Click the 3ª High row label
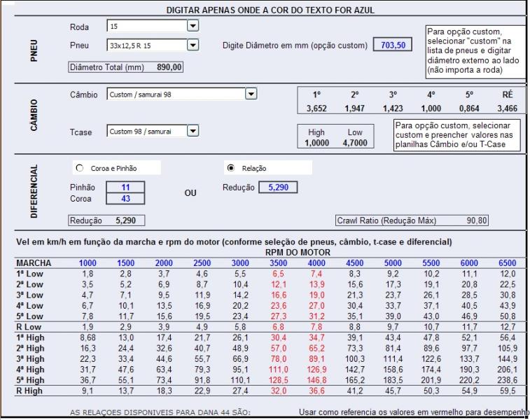530x420 pixels. tap(30, 359)
